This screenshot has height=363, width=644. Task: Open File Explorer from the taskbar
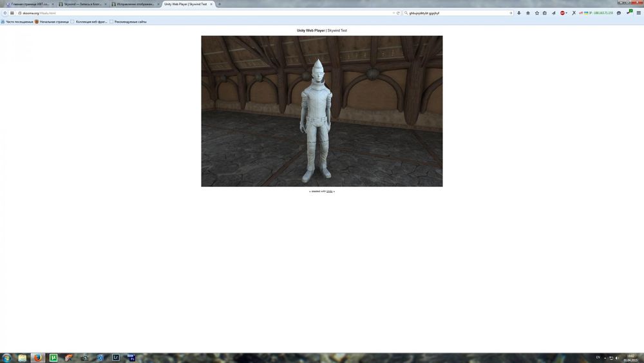point(22,358)
